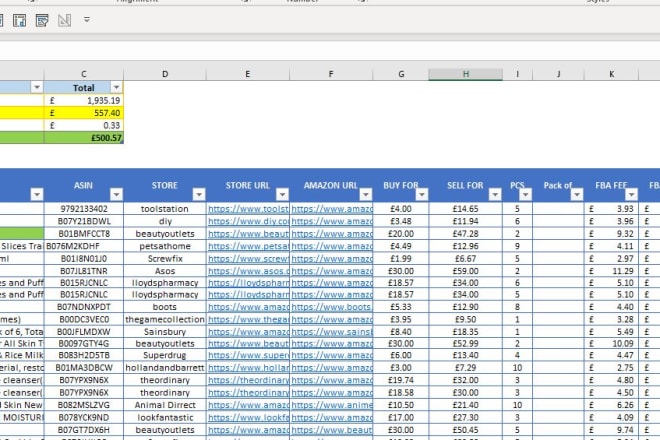Image resolution: width=660 pixels, height=440 pixels.
Task: Open the diy.com store URL link
Action: click(248, 221)
